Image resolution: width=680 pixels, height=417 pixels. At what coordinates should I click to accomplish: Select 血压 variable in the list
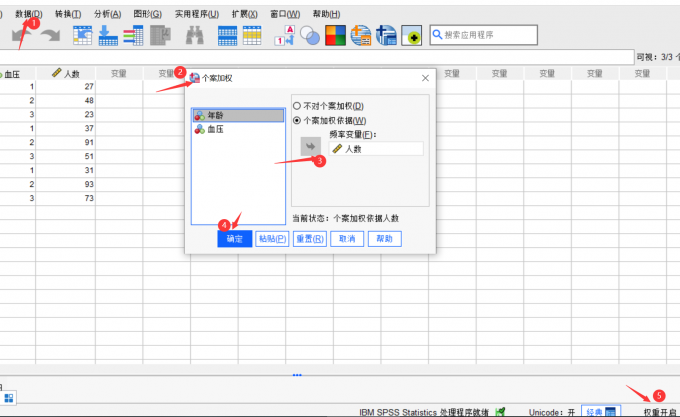(x=215, y=130)
